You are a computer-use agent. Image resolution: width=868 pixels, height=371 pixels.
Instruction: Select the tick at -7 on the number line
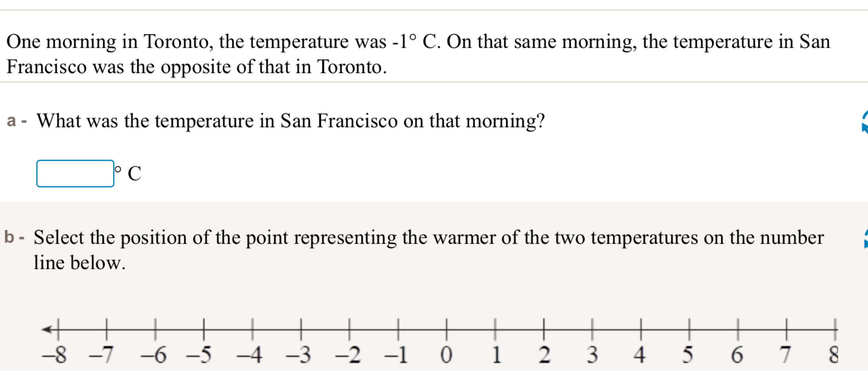pyautogui.click(x=107, y=330)
